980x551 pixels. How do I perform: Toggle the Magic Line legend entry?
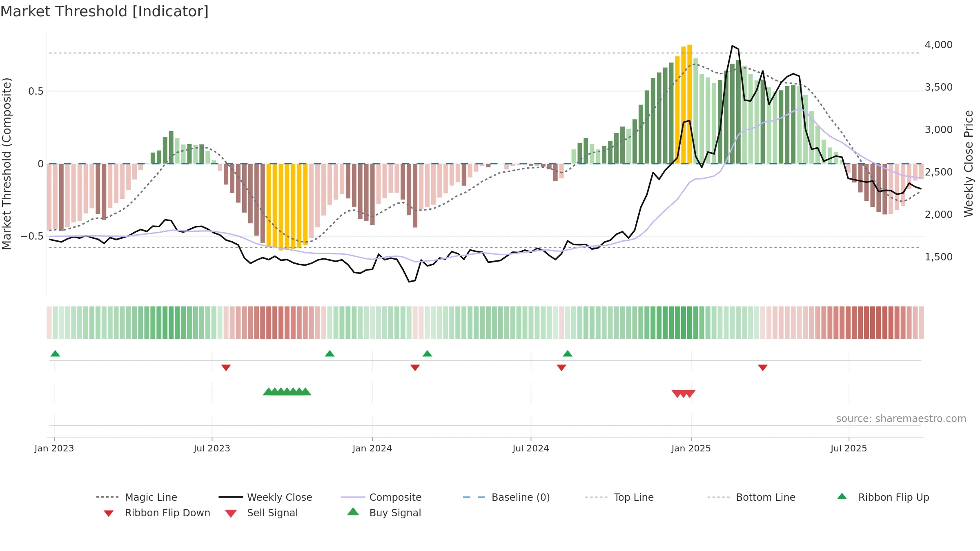tap(137, 497)
